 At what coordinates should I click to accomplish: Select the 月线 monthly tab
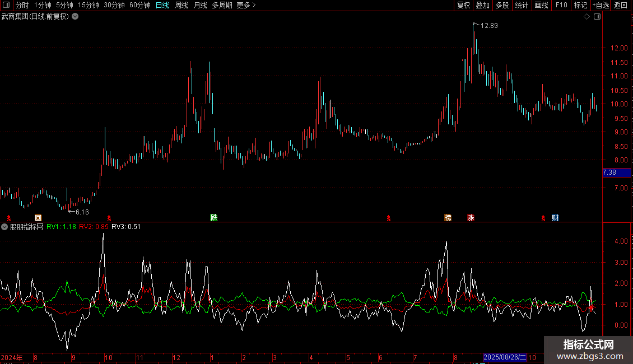(200, 5)
